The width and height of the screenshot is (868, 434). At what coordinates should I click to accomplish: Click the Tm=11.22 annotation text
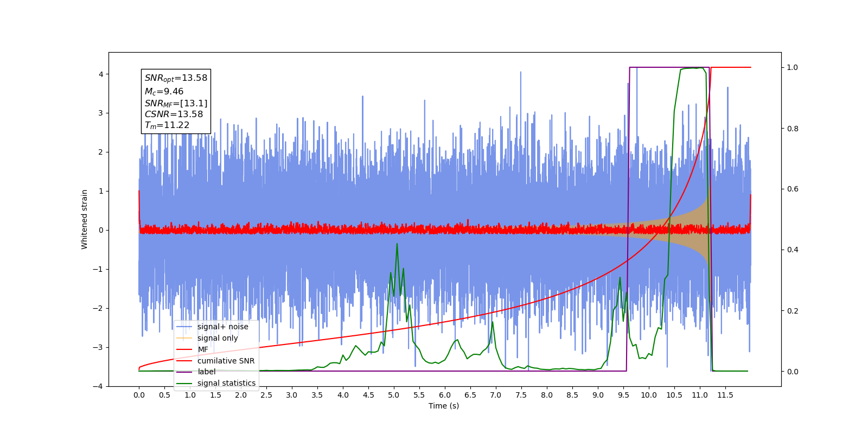(167, 125)
